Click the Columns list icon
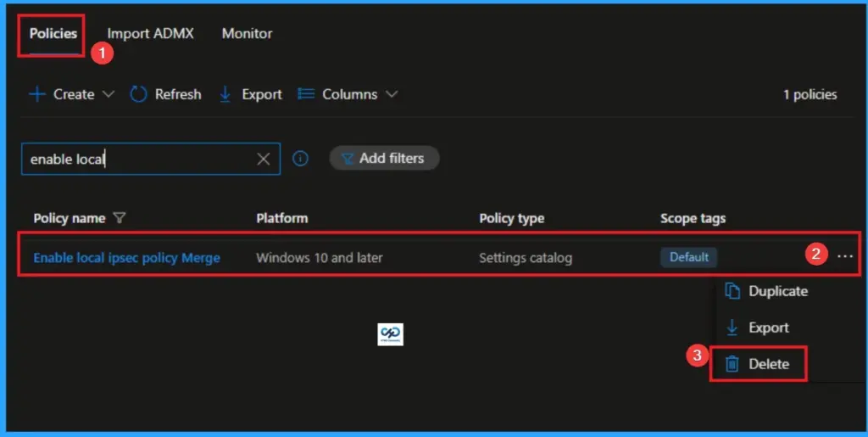Screen dimensions: 868x437 click(306, 94)
